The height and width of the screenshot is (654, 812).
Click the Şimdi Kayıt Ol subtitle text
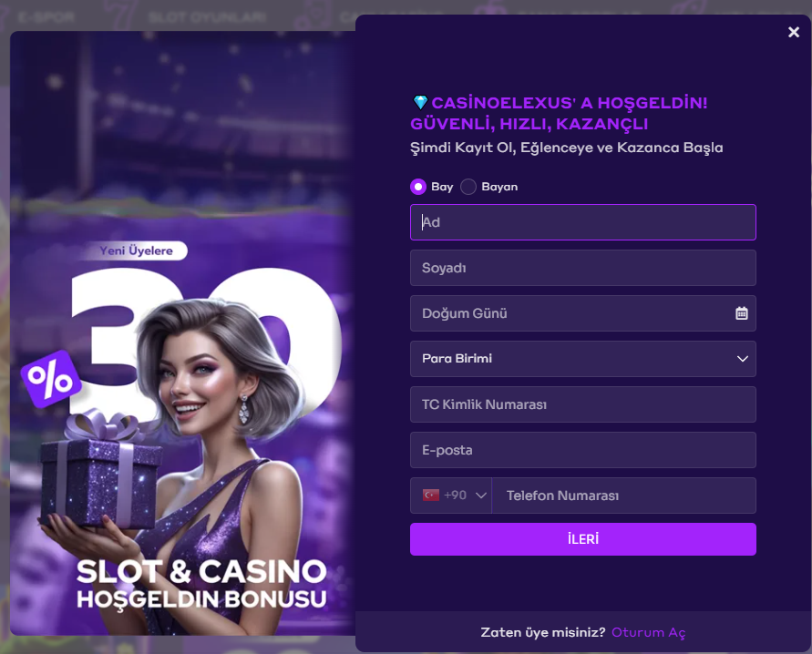pos(567,148)
